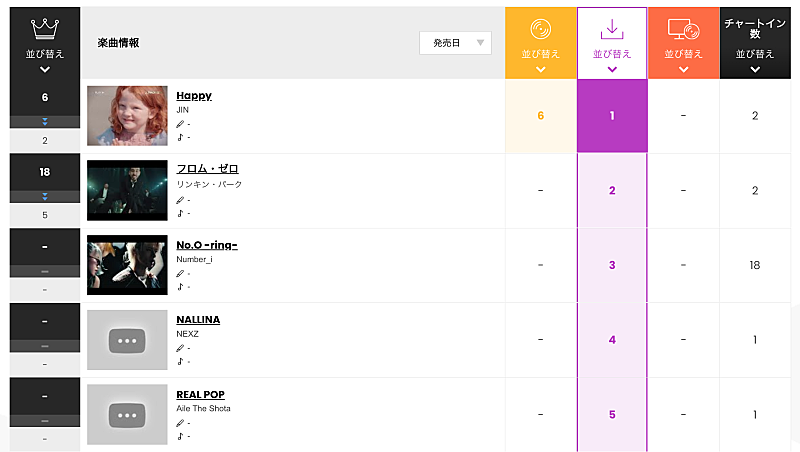Click the blue down-arrow rank indicator for Happy
The height and width of the screenshot is (452, 800).
pyautogui.click(x=44, y=122)
